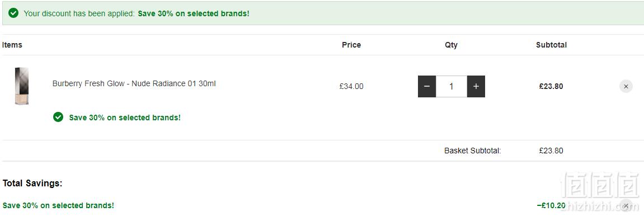
Task: Increase quantity with the plus button
Action: coord(476,86)
